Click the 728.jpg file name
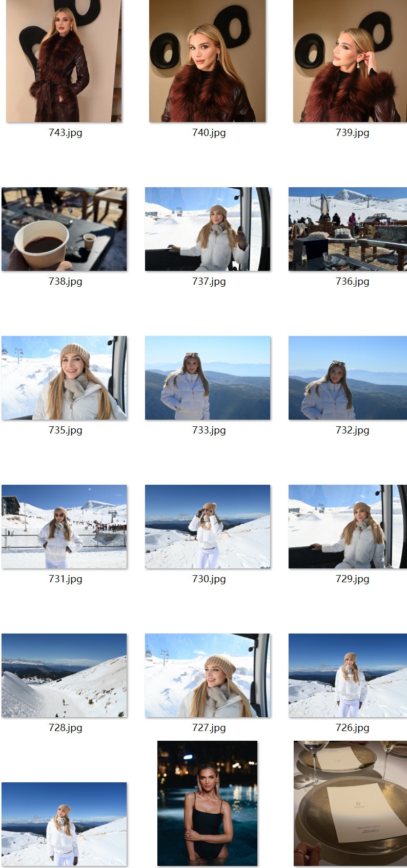 65,727
